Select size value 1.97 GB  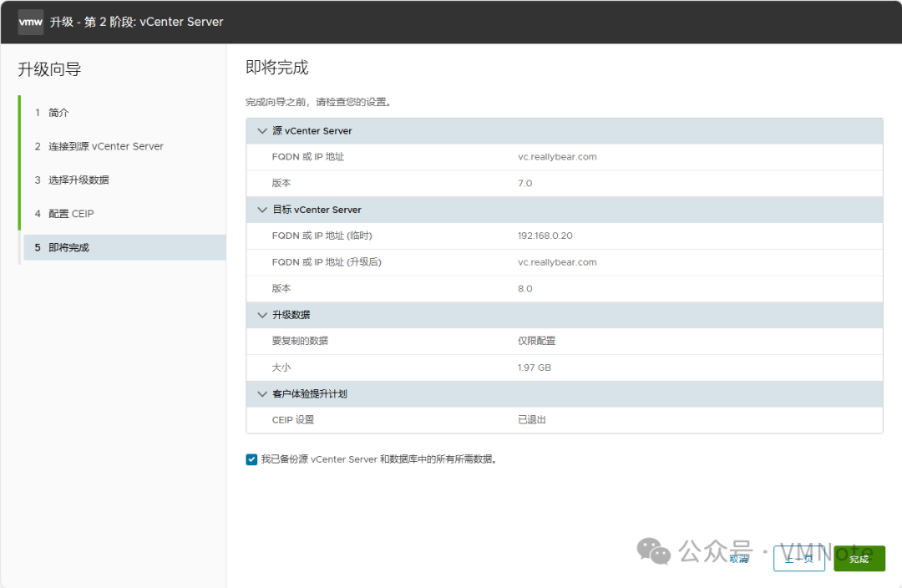[x=534, y=367]
